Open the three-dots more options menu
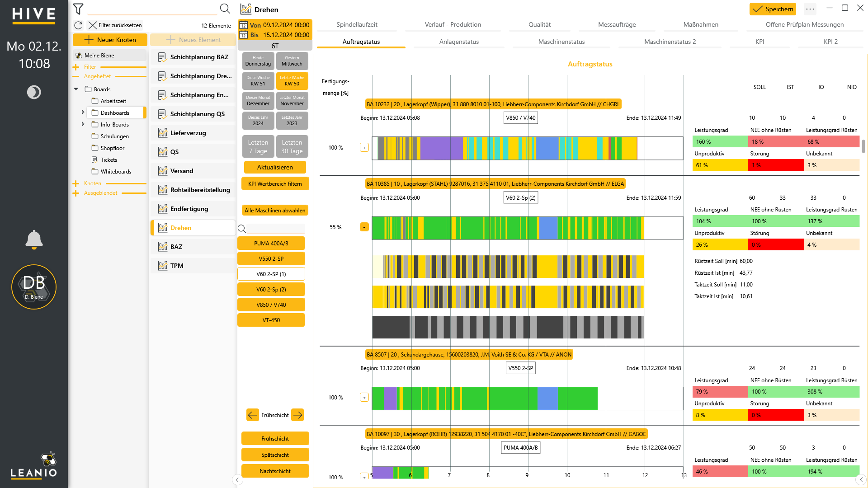Viewport: 868px width, 488px height. point(810,9)
